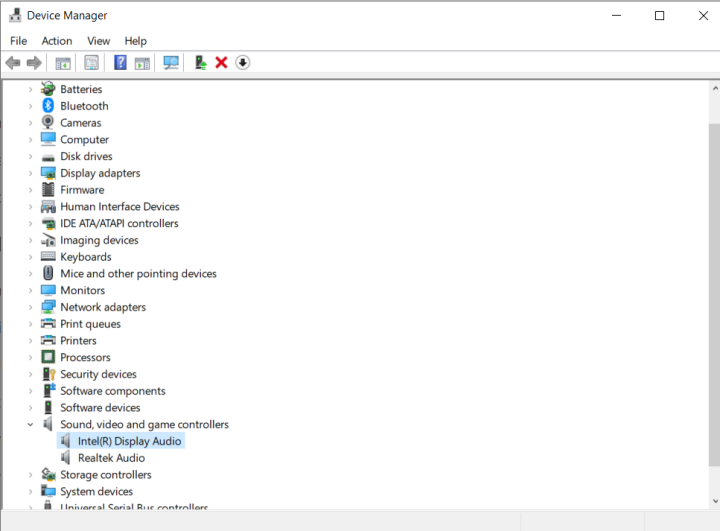Select Mice and other pointing devices
Viewport: 720px width, 531px height.
click(138, 274)
